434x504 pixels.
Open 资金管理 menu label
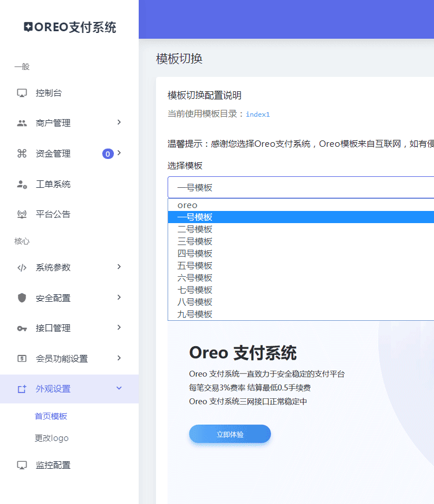(x=53, y=154)
